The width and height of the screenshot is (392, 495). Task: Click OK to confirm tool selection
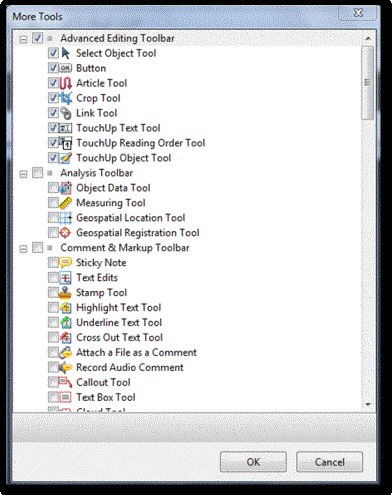point(253,462)
